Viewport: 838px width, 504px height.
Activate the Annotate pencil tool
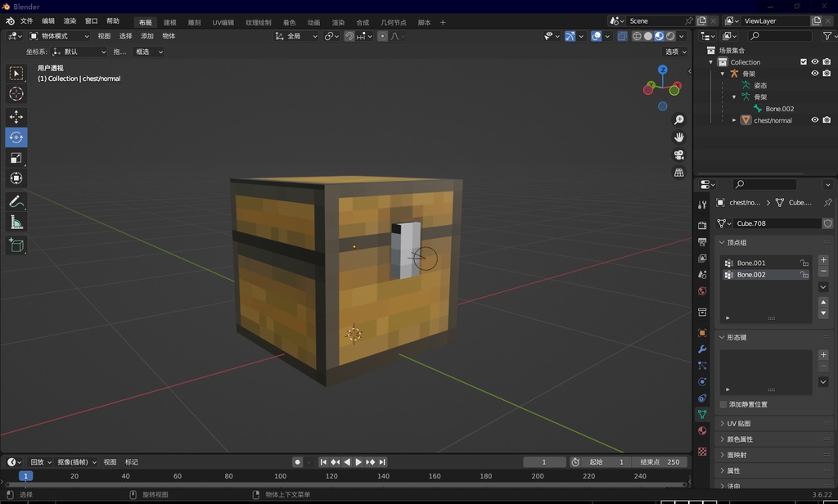(x=16, y=201)
